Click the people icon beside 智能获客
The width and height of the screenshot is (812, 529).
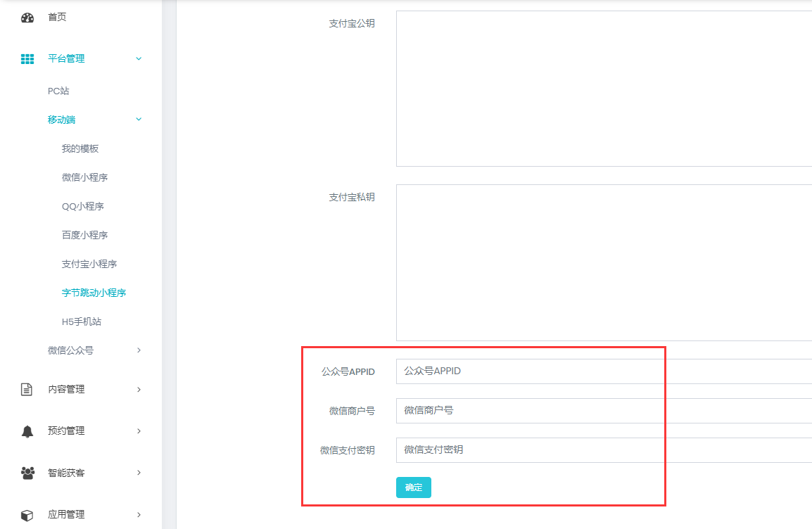click(27, 473)
